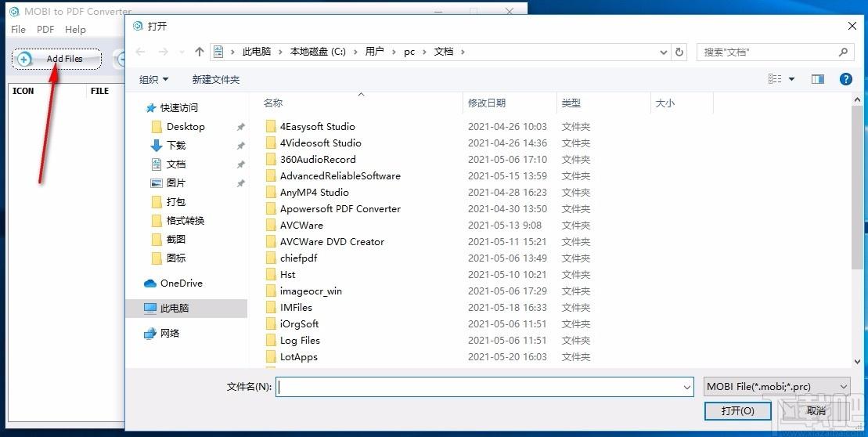Change view layout icon
The height and width of the screenshot is (437, 868).
coord(775,79)
